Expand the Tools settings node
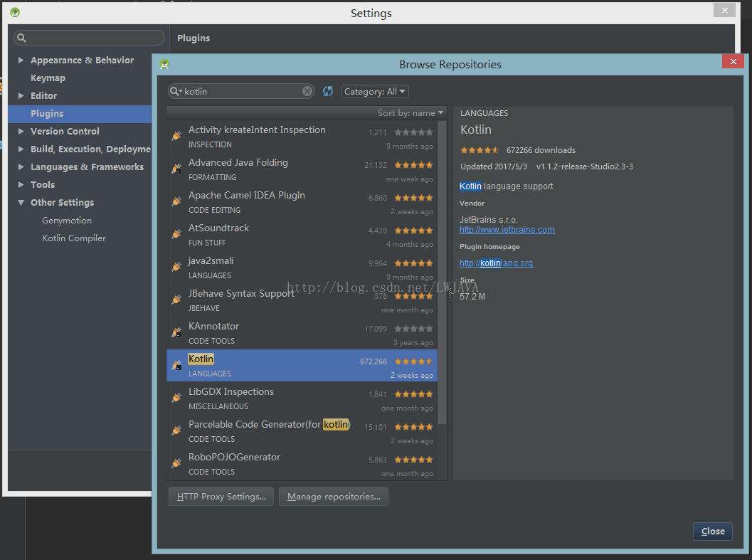Viewport: 752px width, 560px height. (21, 184)
